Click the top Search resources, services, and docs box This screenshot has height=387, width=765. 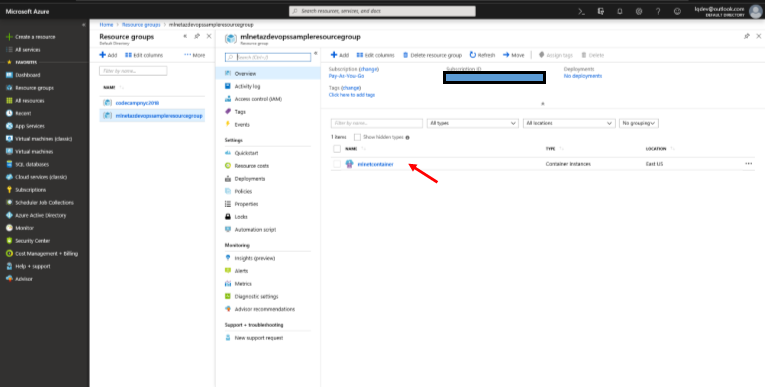point(382,11)
